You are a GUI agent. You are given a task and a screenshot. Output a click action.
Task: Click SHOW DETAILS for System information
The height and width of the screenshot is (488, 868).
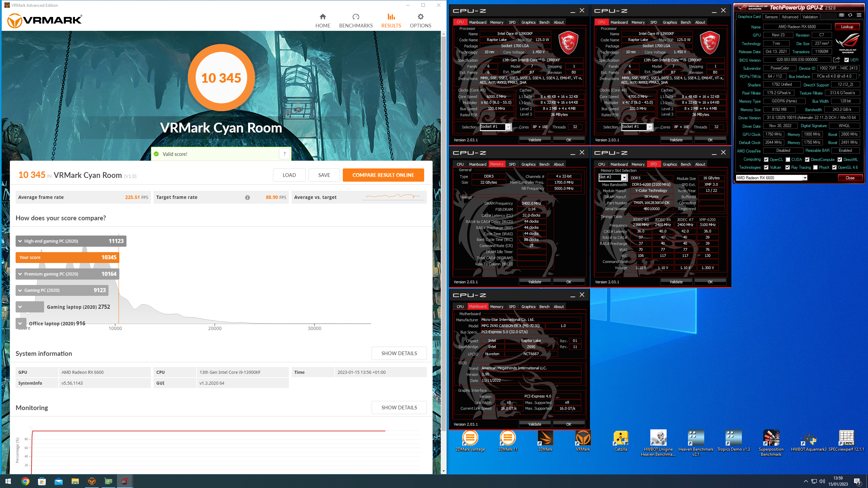(x=399, y=353)
